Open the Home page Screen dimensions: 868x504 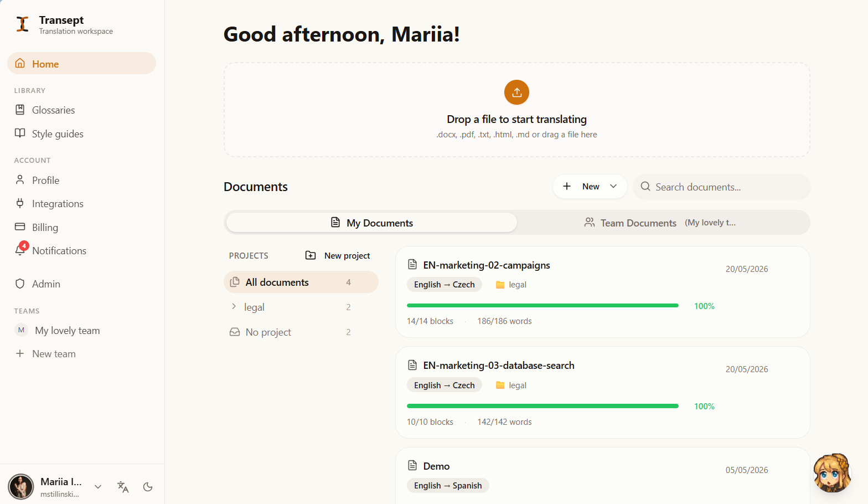pos(82,64)
